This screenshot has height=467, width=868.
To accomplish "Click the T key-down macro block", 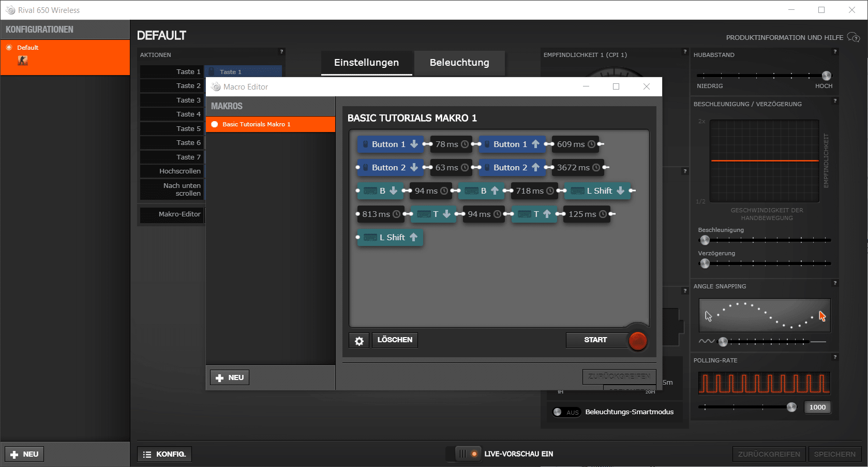I will [x=433, y=214].
